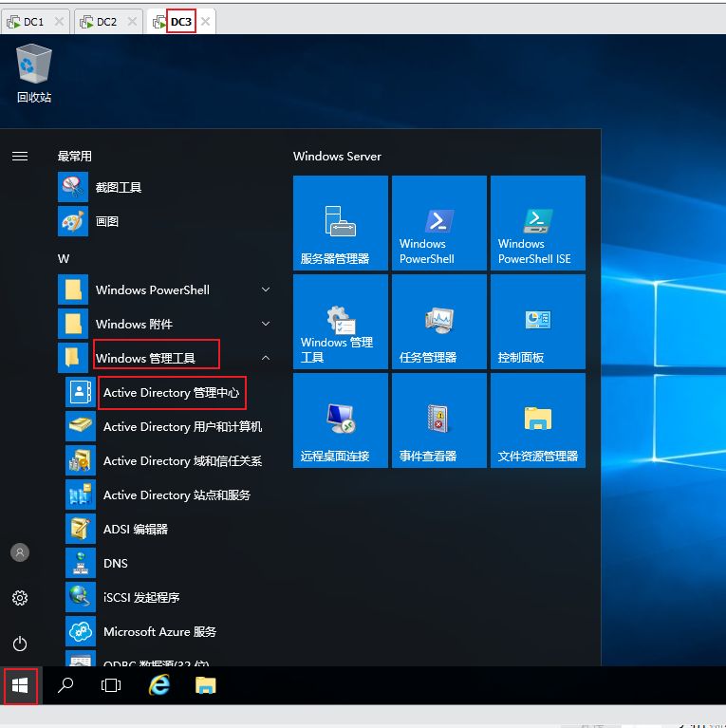Open File Explorer from the taskbar

206,685
